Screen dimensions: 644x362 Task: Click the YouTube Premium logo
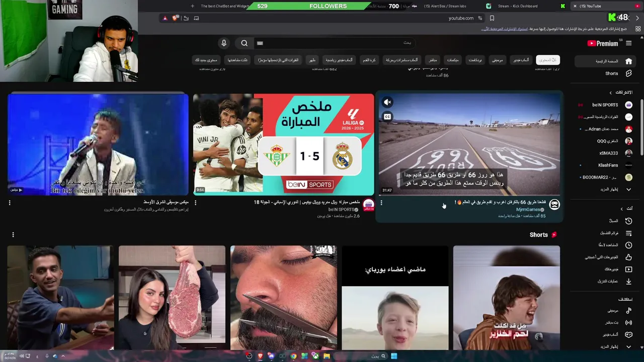point(602,43)
